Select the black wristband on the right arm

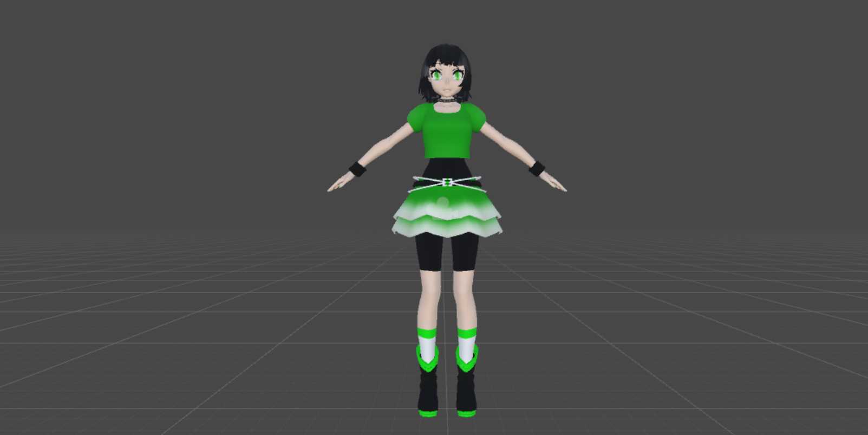pos(536,169)
